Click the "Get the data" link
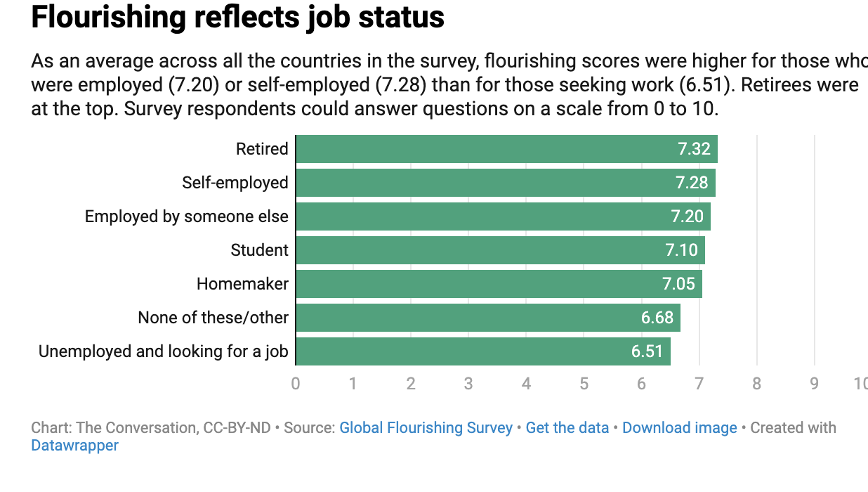 pyautogui.click(x=567, y=427)
